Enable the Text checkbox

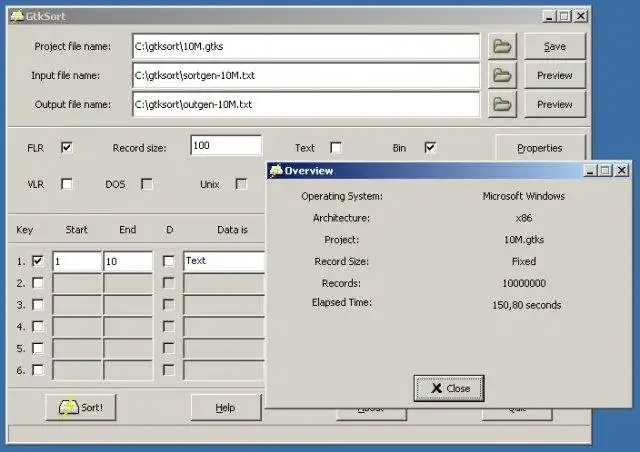(x=336, y=147)
